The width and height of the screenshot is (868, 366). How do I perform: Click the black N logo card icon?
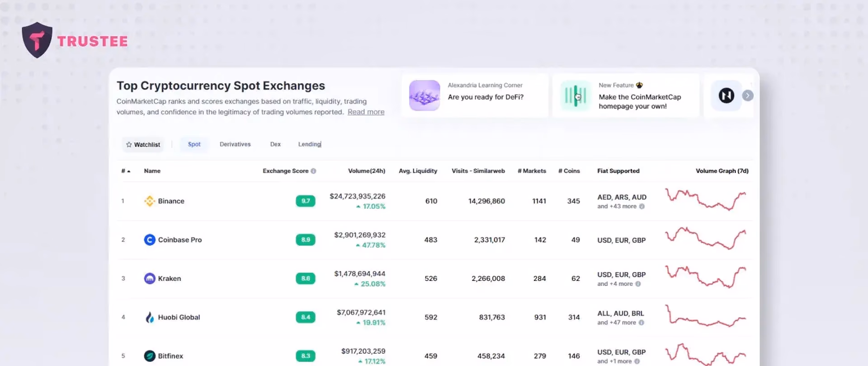point(726,95)
